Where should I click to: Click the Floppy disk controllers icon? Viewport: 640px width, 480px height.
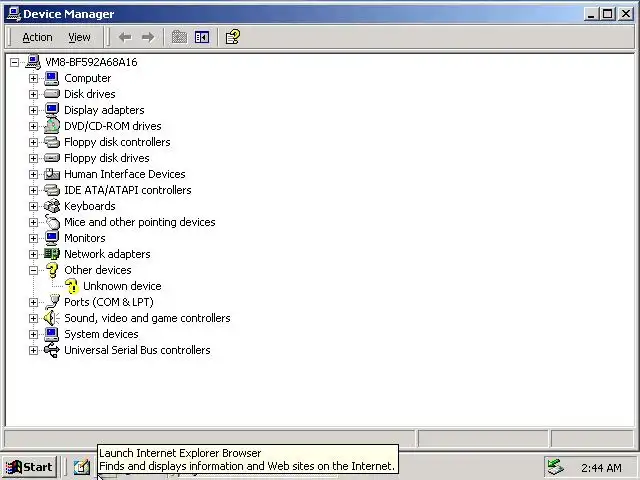pos(52,142)
